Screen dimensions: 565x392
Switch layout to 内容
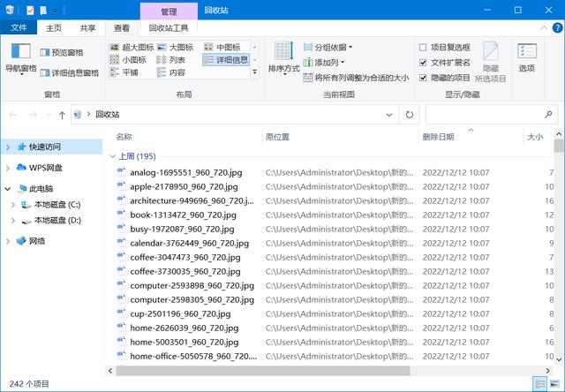171,72
